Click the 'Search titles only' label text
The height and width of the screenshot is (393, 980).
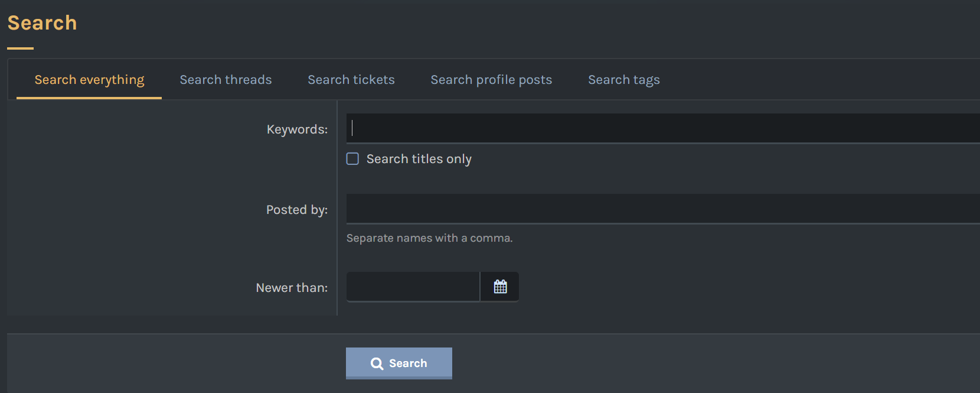(x=419, y=159)
